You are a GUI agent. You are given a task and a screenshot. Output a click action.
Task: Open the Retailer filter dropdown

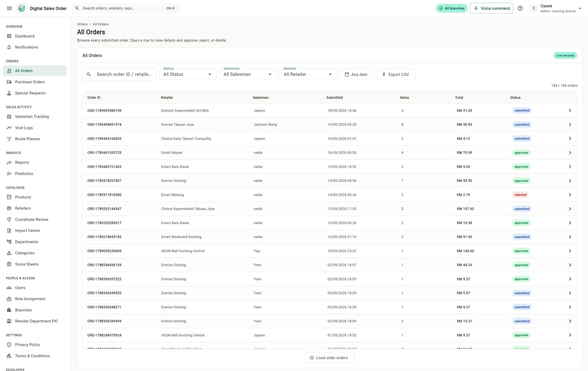coord(308,74)
